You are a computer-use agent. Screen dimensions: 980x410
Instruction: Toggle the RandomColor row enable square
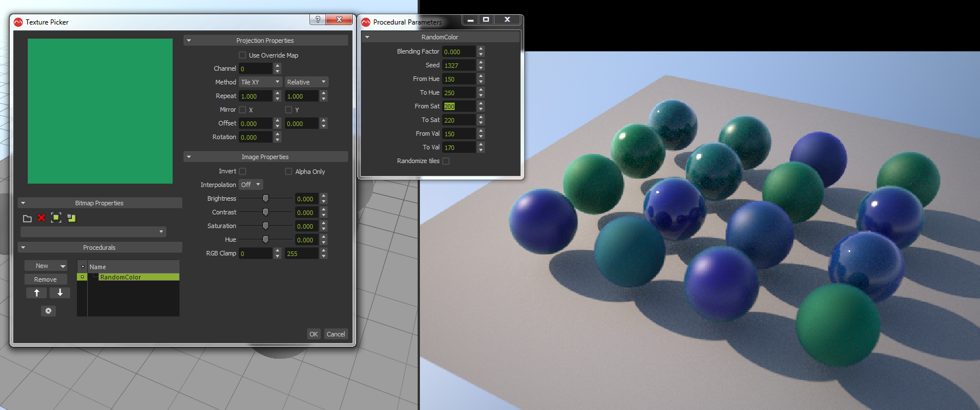[82, 277]
